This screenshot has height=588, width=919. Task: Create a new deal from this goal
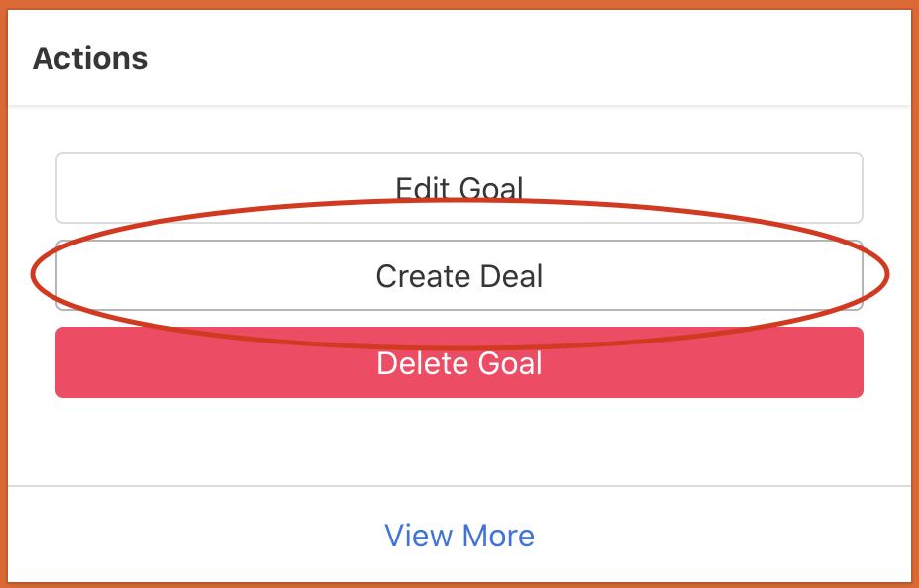pyautogui.click(x=459, y=275)
